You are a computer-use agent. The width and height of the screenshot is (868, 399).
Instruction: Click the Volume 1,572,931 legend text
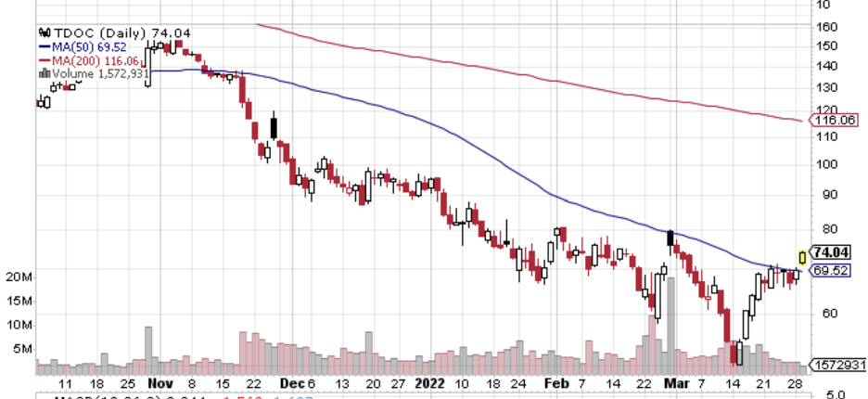tap(100, 73)
